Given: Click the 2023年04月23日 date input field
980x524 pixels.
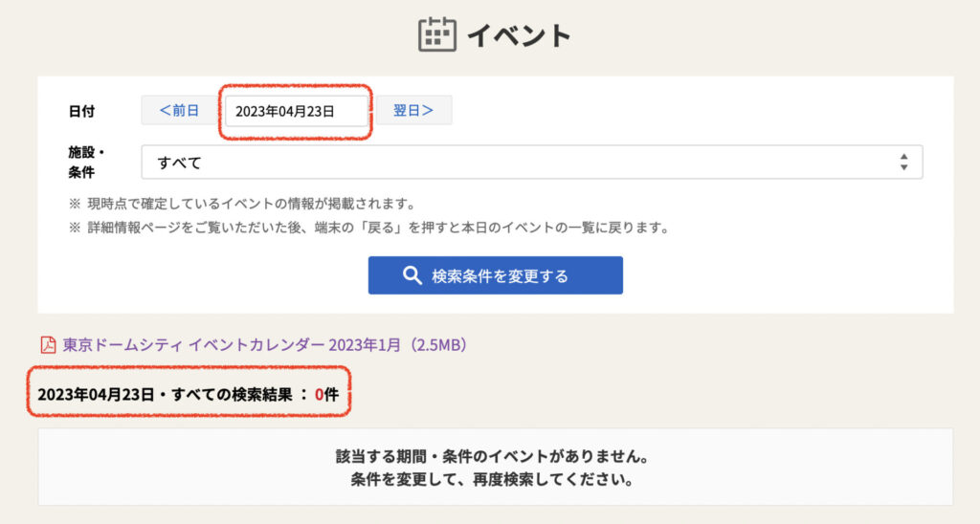Looking at the screenshot, I should (x=297, y=111).
